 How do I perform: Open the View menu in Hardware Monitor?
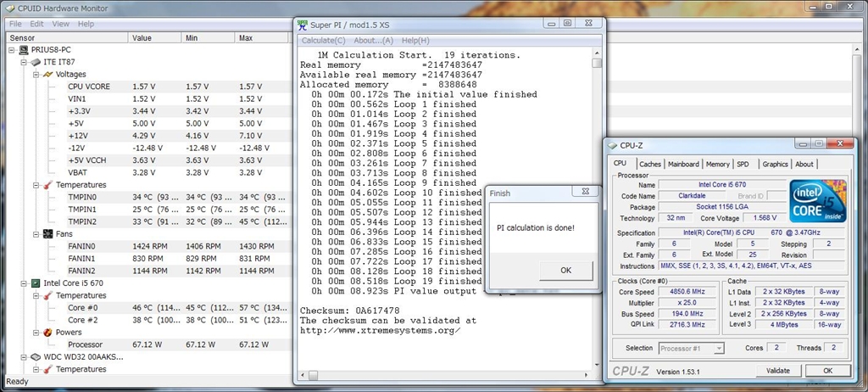coord(60,24)
